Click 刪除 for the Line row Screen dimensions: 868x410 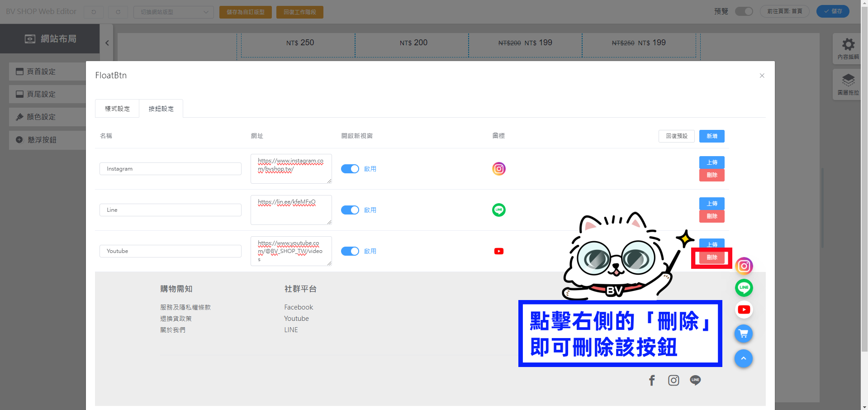point(711,216)
